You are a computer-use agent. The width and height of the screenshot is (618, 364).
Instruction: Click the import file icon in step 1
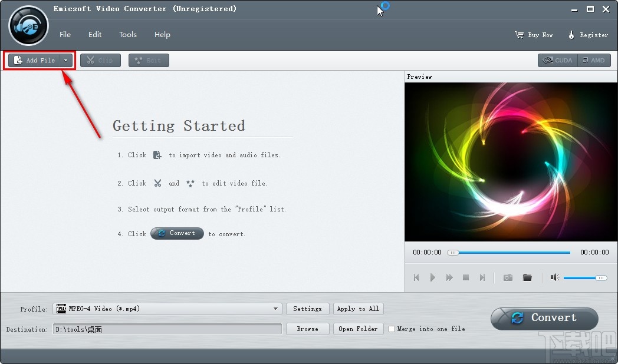[x=157, y=155]
